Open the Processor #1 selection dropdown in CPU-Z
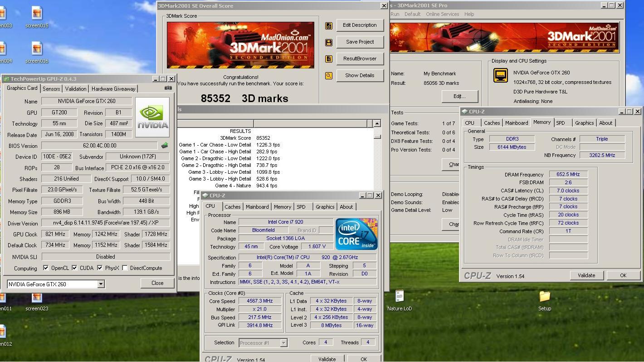The image size is (644, 362). [x=283, y=343]
